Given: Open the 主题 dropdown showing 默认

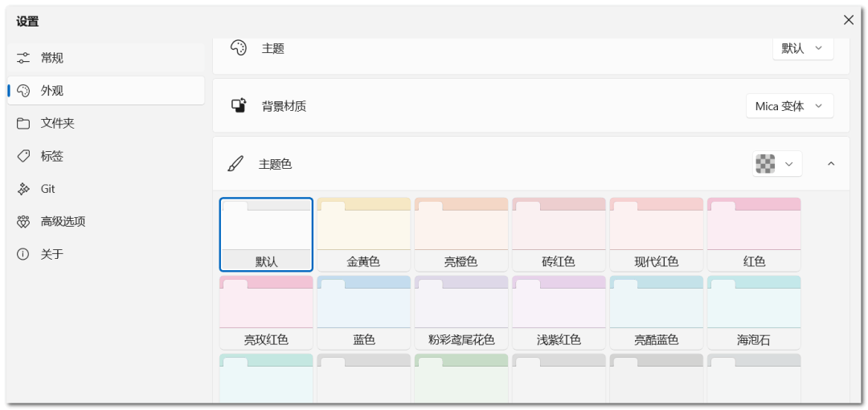Looking at the screenshot, I should pyautogui.click(x=802, y=48).
